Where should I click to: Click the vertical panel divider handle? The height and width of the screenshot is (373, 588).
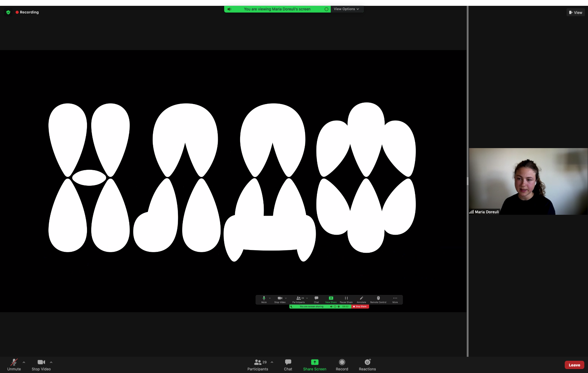point(467,181)
